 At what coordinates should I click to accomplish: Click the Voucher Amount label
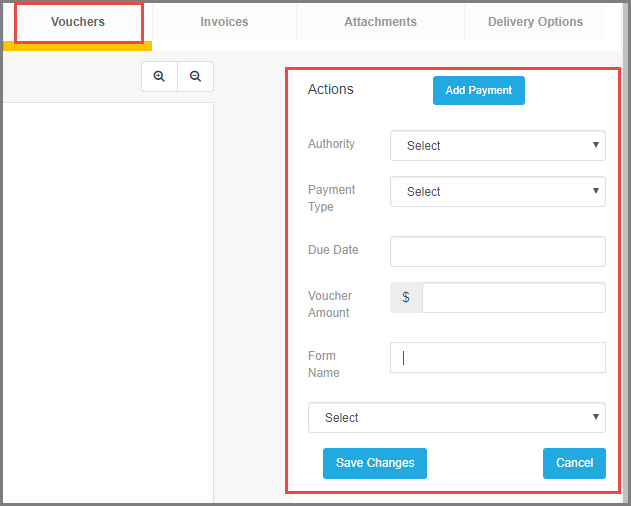pos(330,304)
